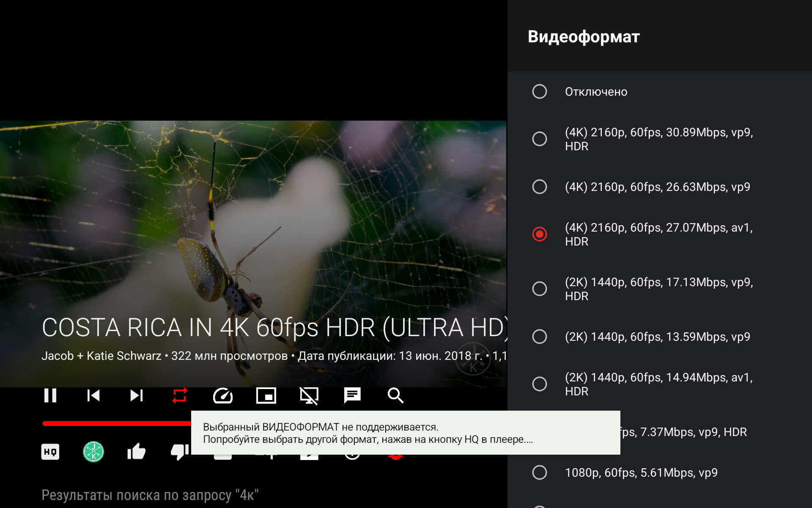Open the comments chat icon
Screen dimensions: 812x508
[x=352, y=396]
